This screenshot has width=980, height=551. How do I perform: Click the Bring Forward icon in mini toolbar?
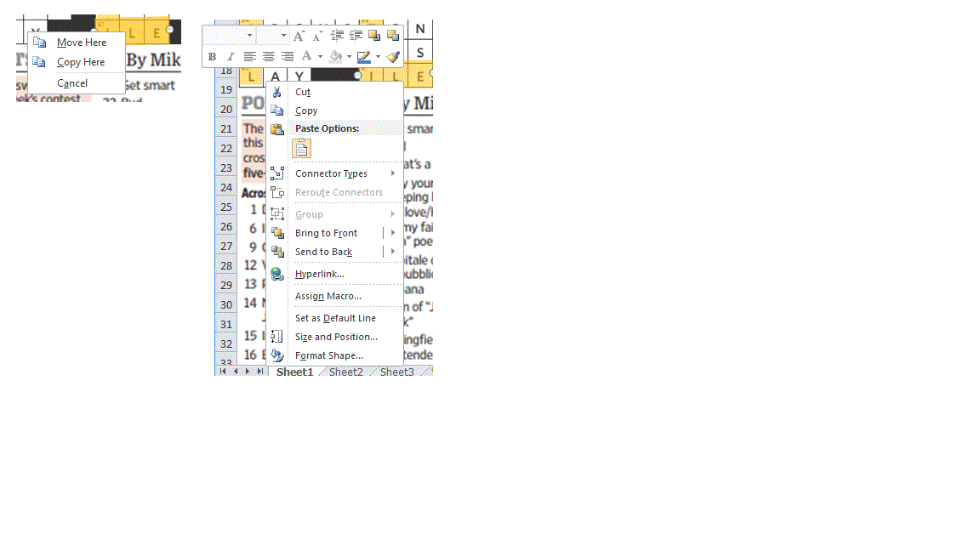tap(373, 36)
